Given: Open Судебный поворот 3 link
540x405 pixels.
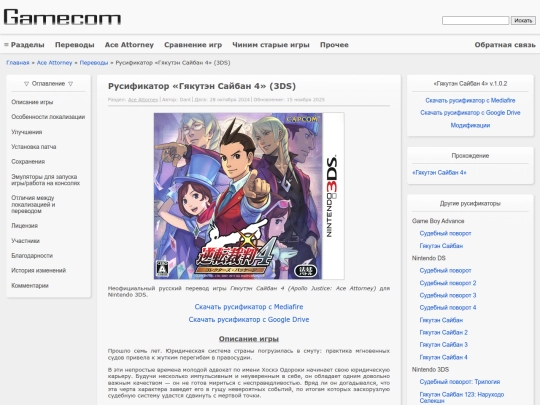Looking at the screenshot, I should click(x=448, y=295).
